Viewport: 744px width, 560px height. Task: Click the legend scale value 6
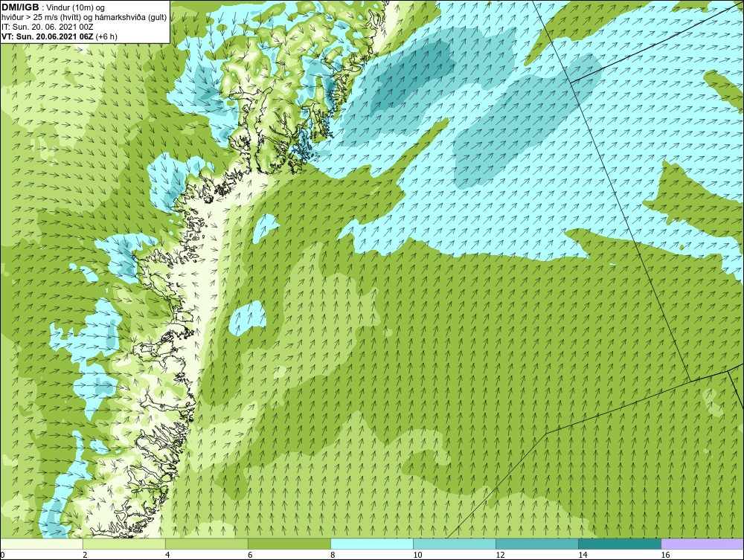[x=249, y=555]
